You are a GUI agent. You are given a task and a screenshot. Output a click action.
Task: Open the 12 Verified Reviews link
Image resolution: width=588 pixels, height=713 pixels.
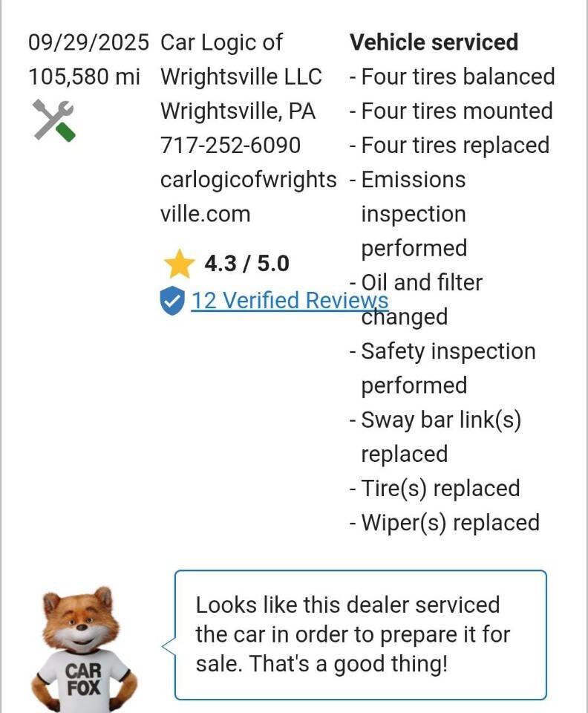tap(288, 301)
